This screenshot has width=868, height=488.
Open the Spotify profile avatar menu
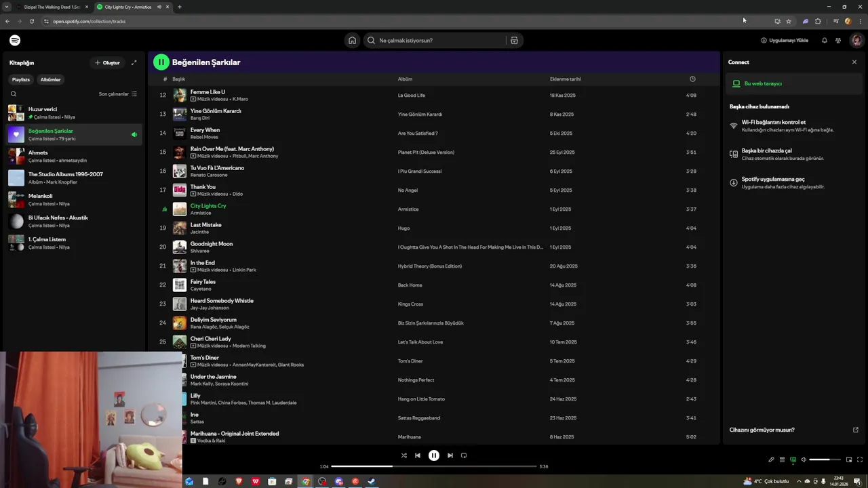click(856, 41)
